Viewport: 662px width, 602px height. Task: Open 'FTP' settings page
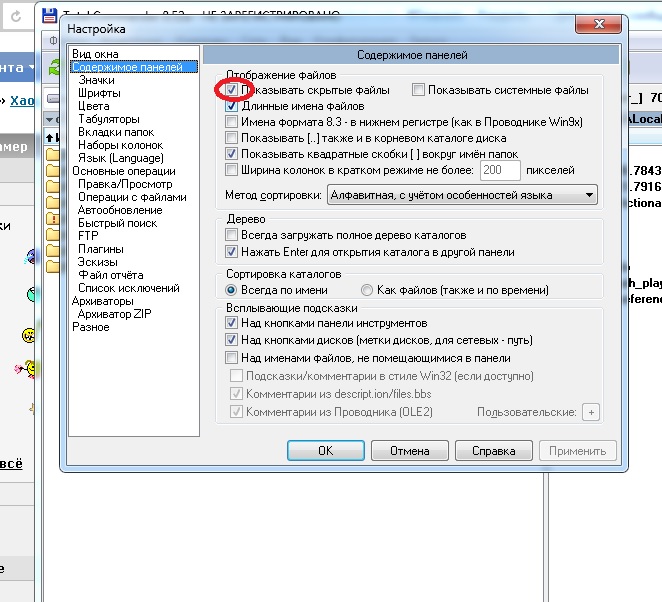coord(88,236)
